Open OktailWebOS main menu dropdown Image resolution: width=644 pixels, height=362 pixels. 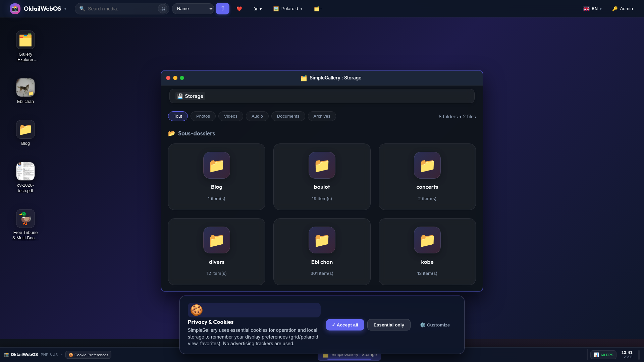click(x=65, y=9)
